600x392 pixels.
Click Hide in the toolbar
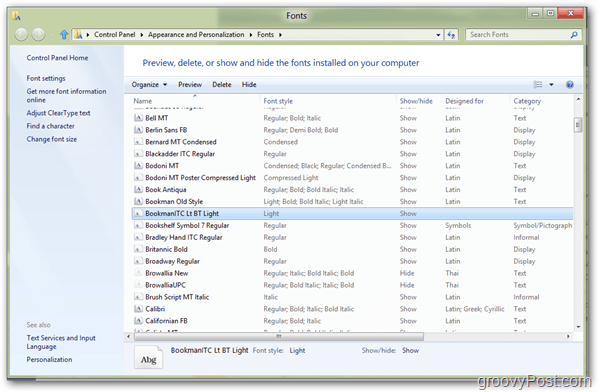[249, 85]
